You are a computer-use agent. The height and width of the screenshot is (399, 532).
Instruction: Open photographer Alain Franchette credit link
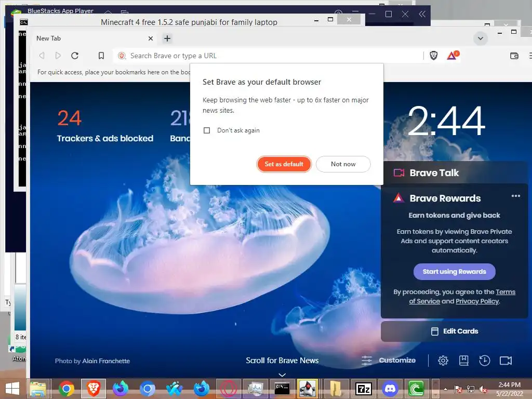(106, 361)
